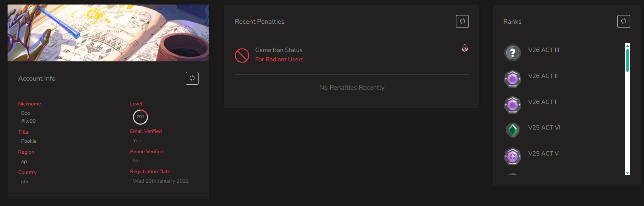Click the V26 ACT III label
The image size is (644, 206).
[544, 50]
